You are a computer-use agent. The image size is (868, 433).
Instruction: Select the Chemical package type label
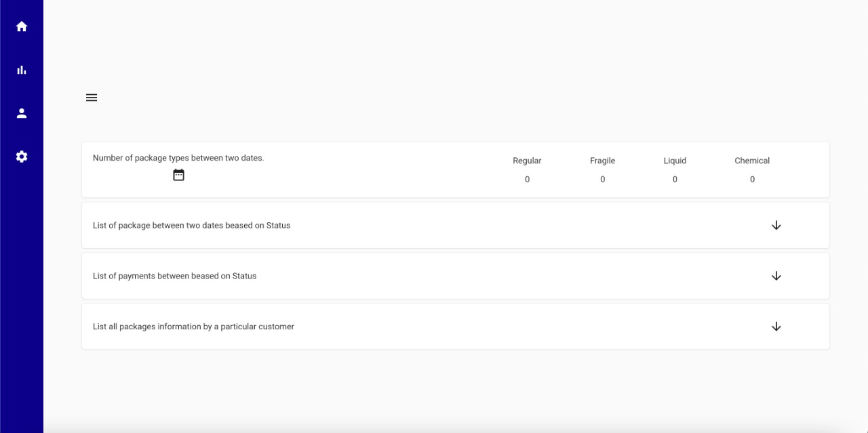pyautogui.click(x=752, y=161)
